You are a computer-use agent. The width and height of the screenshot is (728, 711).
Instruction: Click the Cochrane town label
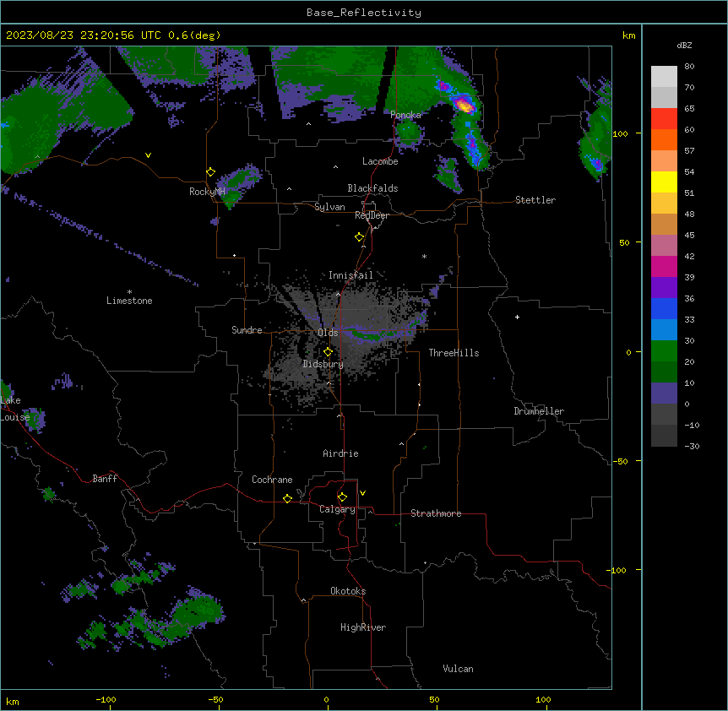coord(272,480)
